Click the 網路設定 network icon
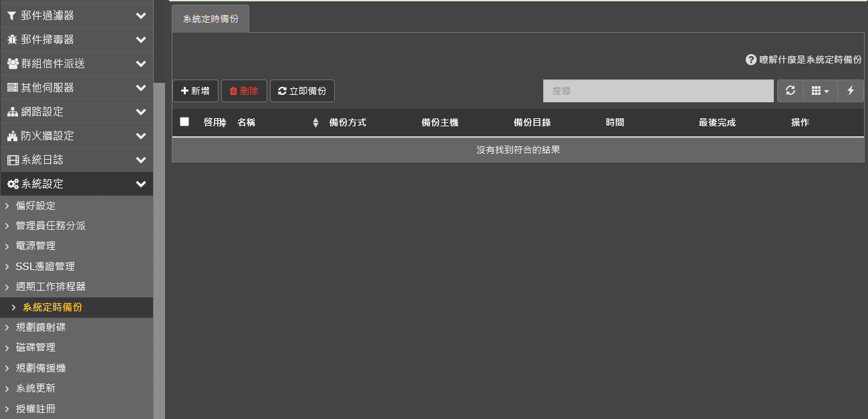The width and height of the screenshot is (868, 419). click(12, 112)
